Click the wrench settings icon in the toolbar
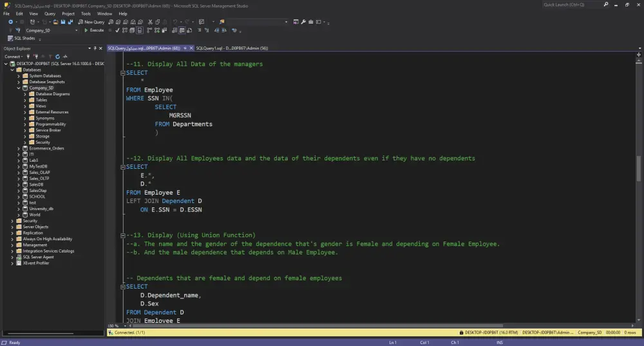The image size is (644, 346). pos(303,22)
